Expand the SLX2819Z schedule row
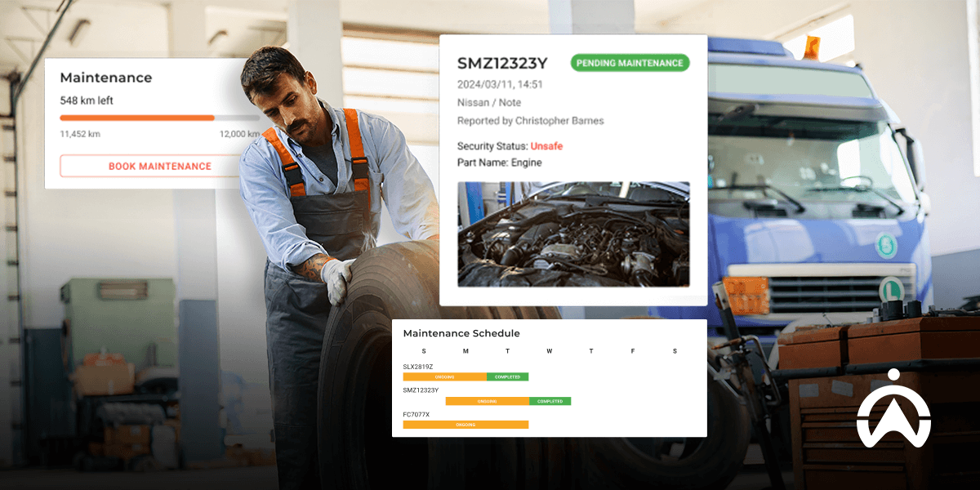The image size is (980, 490). click(x=420, y=366)
